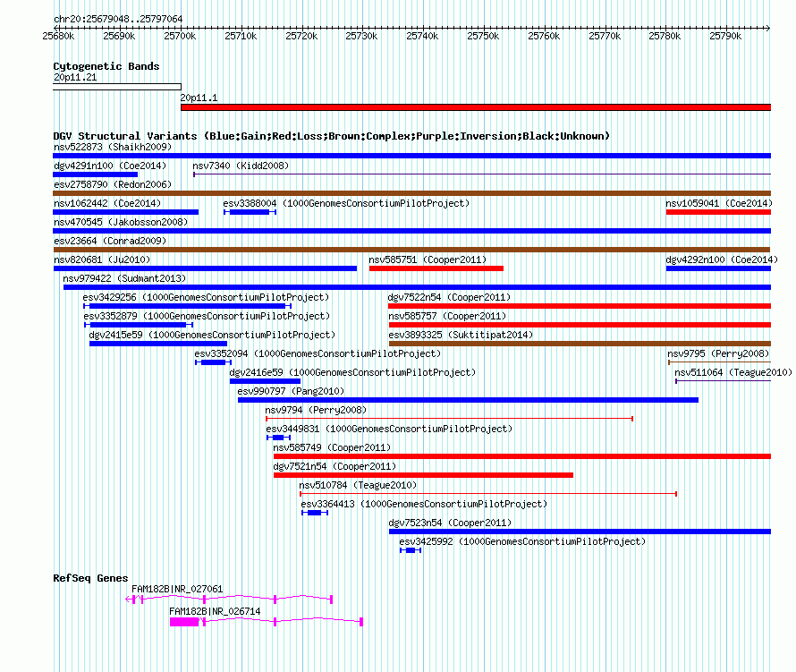The width and height of the screenshot is (796, 672).
Task: Click the nsv522873 (Shaikh2009) variant bar
Action: pyautogui.click(x=411, y=156)
